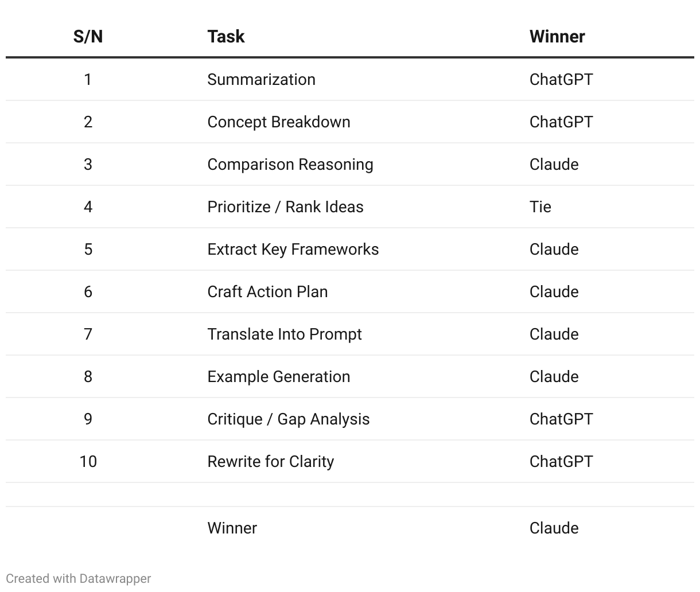The width and height of the screenshot is (700, 592).
Task: Click Claude in the final Winner row
Action: click(554, 528)
